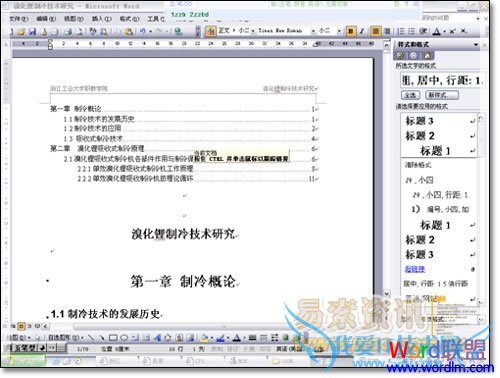This screenshot has width=500, height=378.
Task: Open an existing document via Open folder icon
Action: (21, 32)
